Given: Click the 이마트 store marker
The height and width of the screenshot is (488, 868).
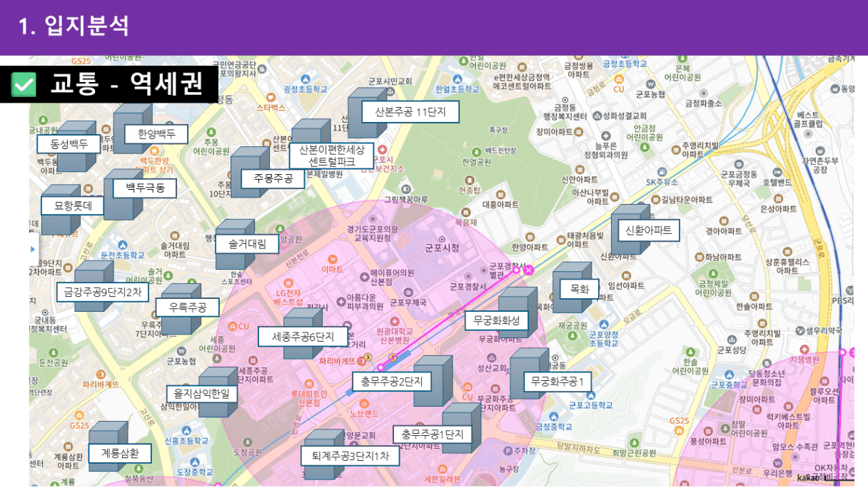Looking at the screenshot, I should tap(332, 260).
